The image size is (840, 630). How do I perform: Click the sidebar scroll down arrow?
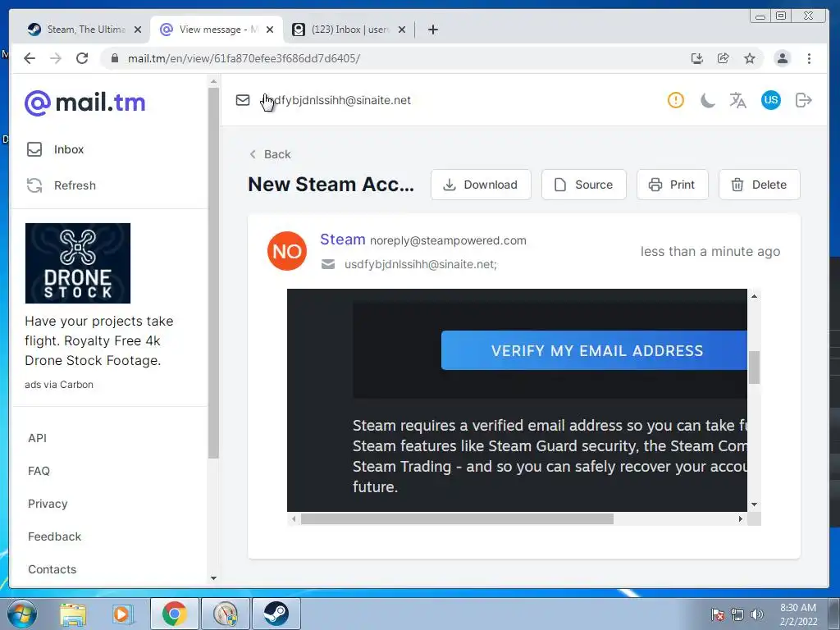(x=213, y=578)
